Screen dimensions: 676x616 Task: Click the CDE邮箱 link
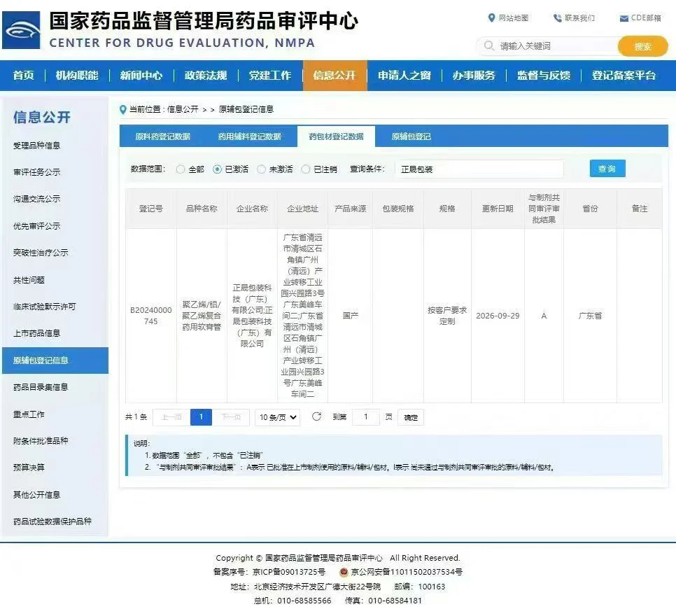tap(646, 17)
